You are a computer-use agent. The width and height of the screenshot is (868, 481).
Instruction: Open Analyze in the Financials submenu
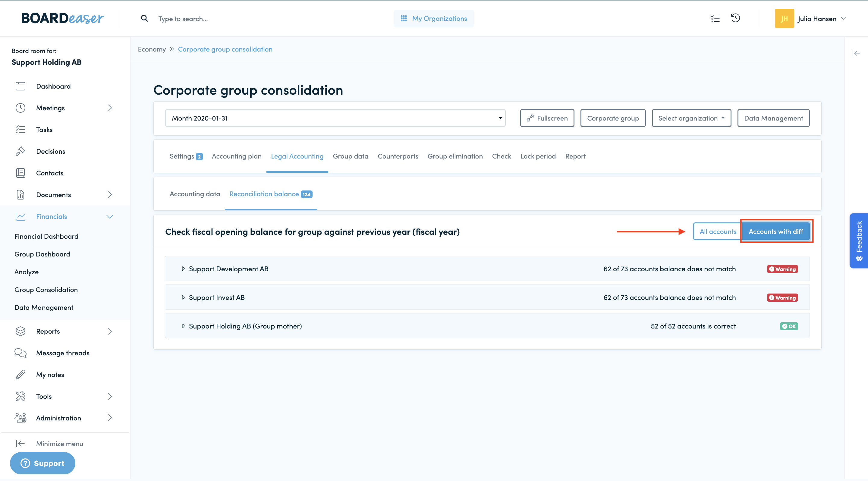click(x=26, y=272)
